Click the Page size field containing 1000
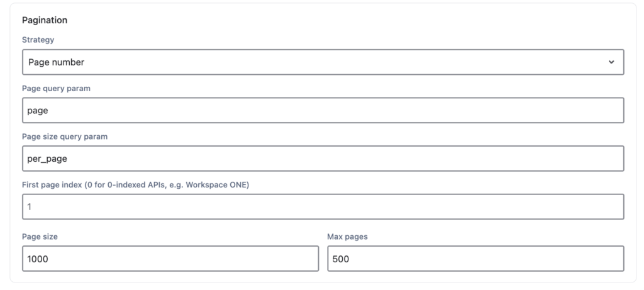 pyautogui.click(x=170, y=259)
